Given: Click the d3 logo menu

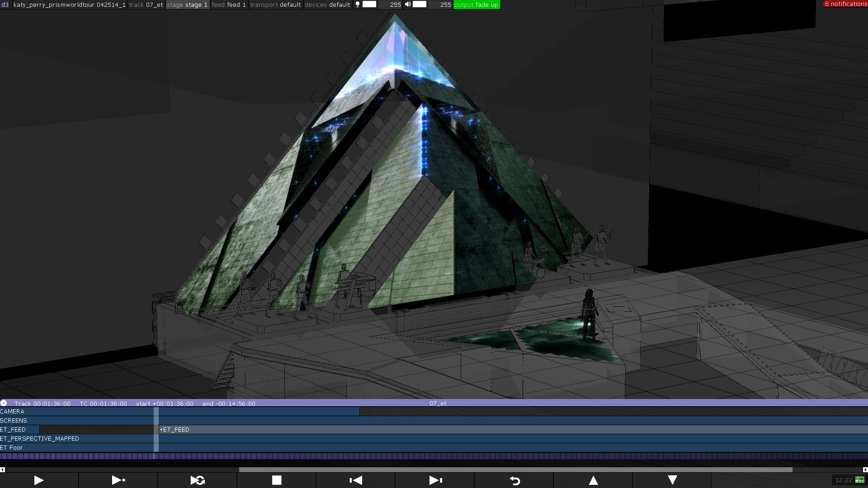Looking at the screenshot, I should tap(5, 5).
